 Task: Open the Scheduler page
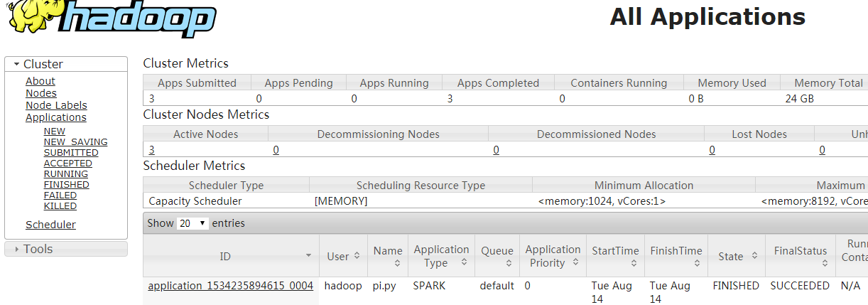(x=50, y=225)
